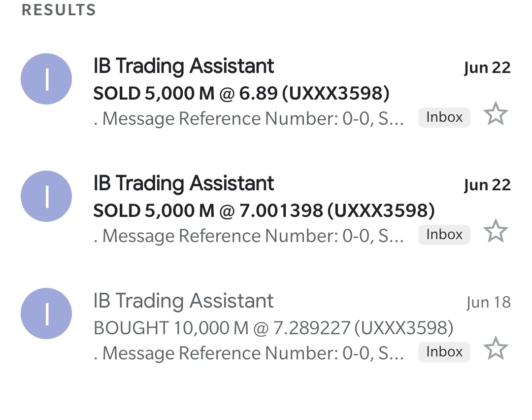Screen dimensions: 532x420
Task: Click the second Jun 22 date label
Action: point(487,185)
